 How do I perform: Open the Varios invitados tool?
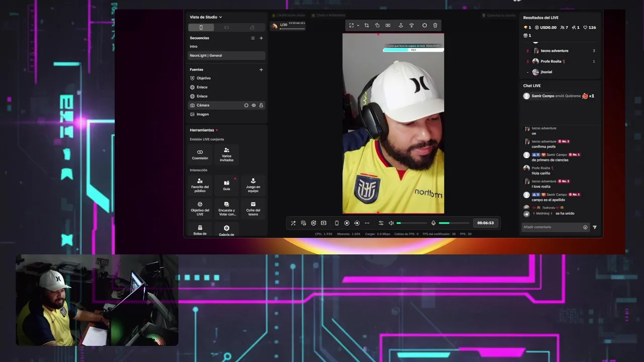click(x=226, y=154)
